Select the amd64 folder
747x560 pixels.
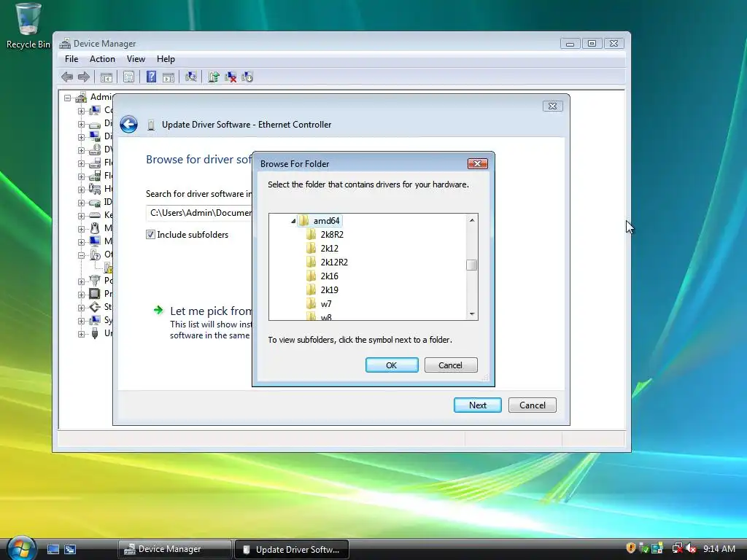pos(326,221)
